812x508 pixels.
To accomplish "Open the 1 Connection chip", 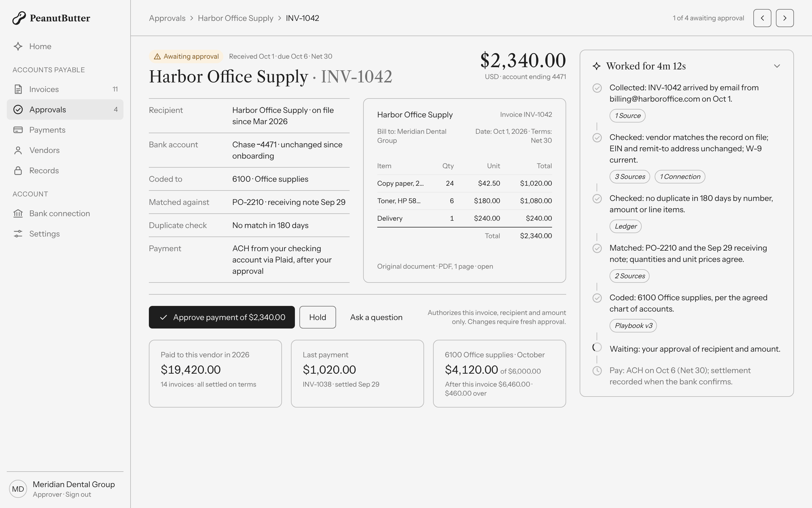I will click(680, 177).
